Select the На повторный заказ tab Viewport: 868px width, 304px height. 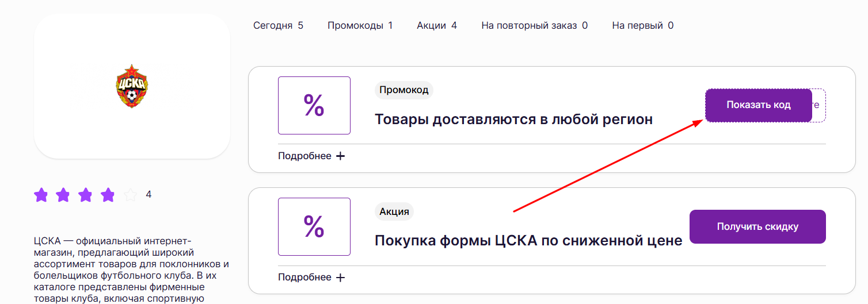coord(534,25)
